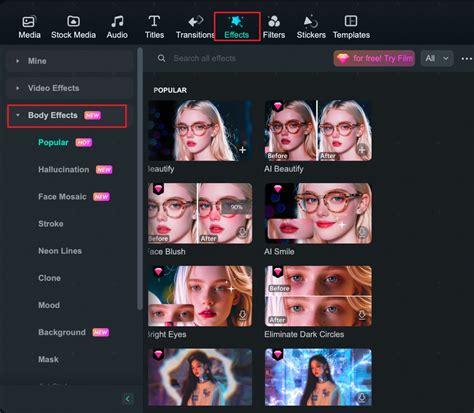Open the Stock Media tab
This screenshot has width=474, height=413.
click(73, 27)
